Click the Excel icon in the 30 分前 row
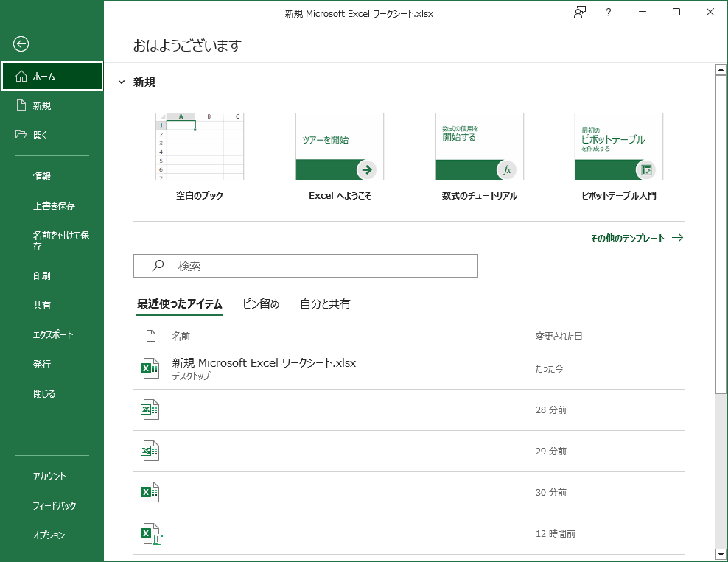The width and height of the screenshot is (728, 562). click(x=150, y=492)
